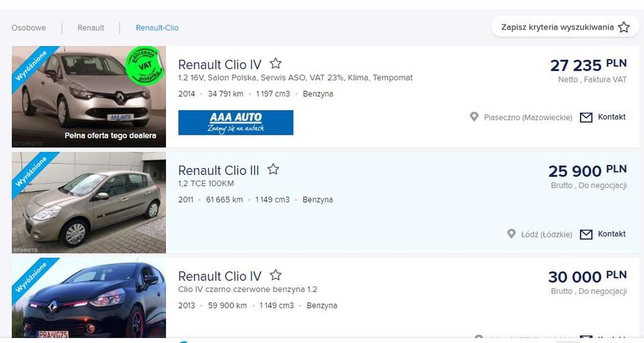Click the price 25 900 PLN
The image size is (644, 343).
point(587,171)
